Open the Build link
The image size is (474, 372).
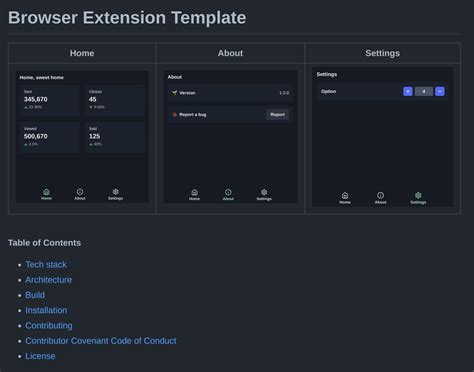pyautogui.click(x=35, y=295)
